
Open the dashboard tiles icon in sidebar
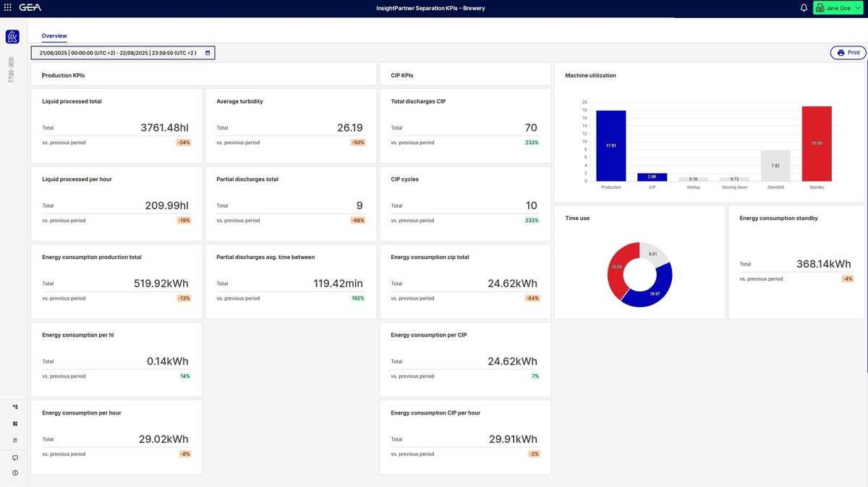[15, 423]
